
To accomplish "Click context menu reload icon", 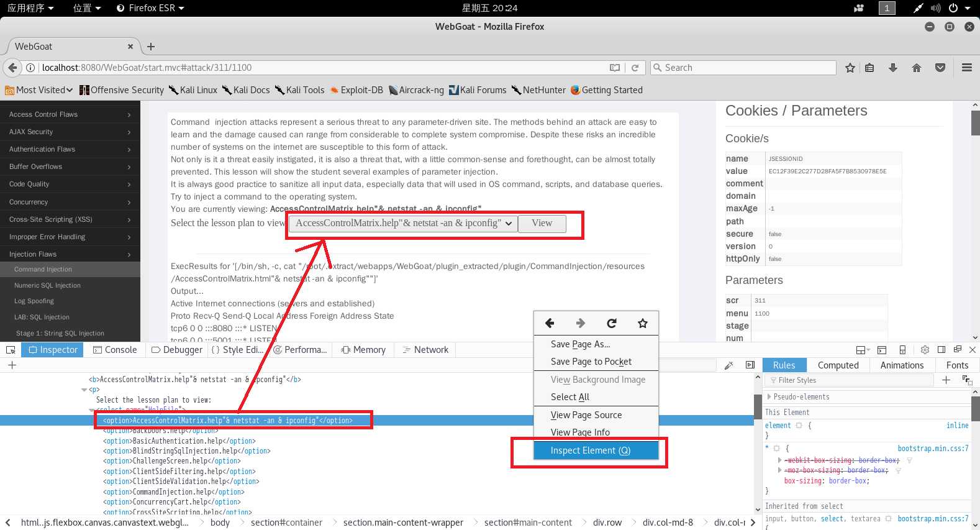I will point(612,323).
